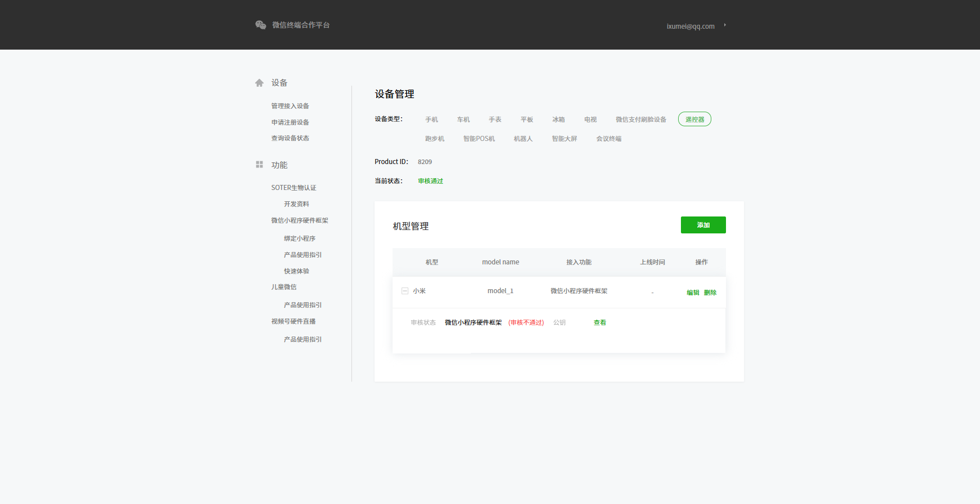Screen dimensions: 980x504
Task: Open 管理接入设备 in sidebar
Action: 290,106
